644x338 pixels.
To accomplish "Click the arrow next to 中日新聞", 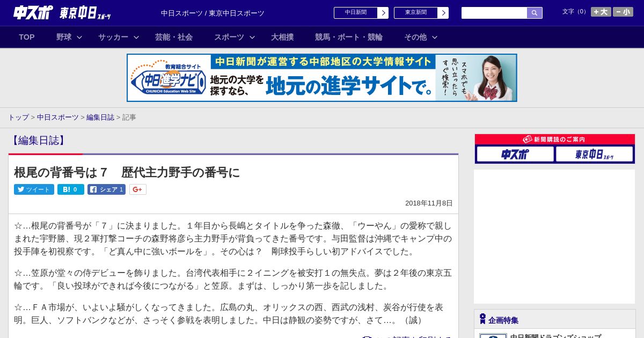I will 383,13.
